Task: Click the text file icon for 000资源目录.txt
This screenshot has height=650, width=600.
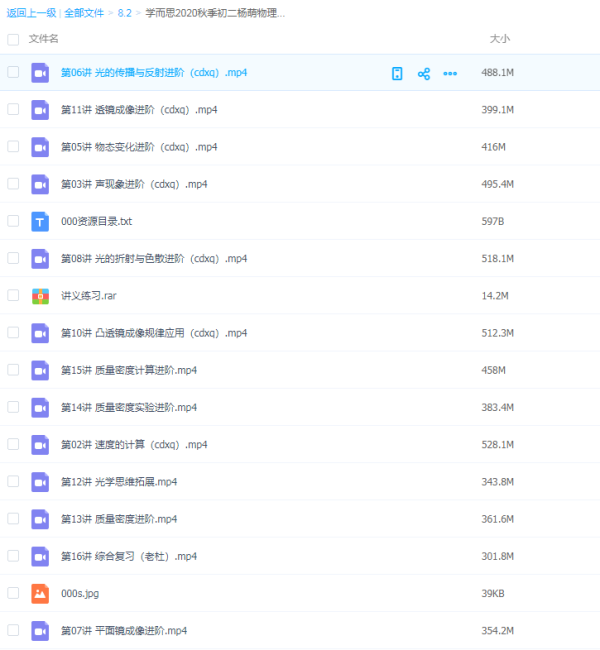Action: (x=40, y=221)
